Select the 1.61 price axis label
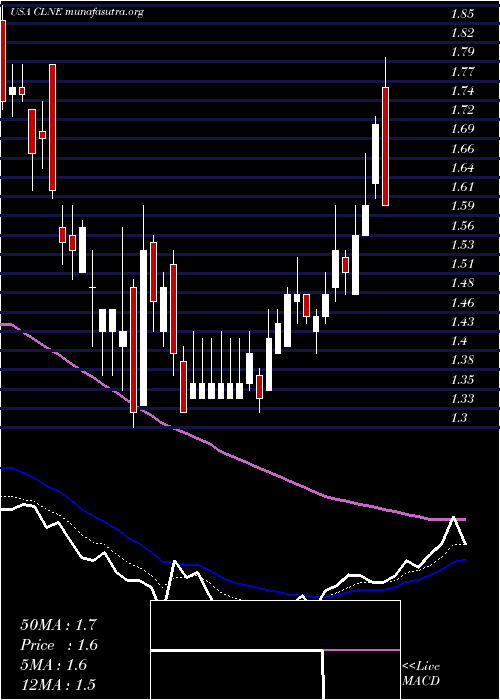 point(462,187)
